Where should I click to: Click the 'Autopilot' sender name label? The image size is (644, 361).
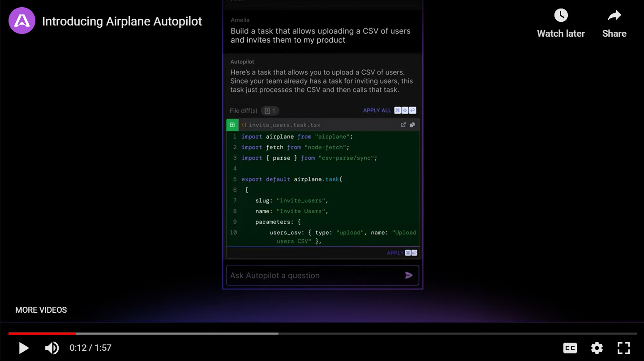pyautogui.click(x=242, y=62)
